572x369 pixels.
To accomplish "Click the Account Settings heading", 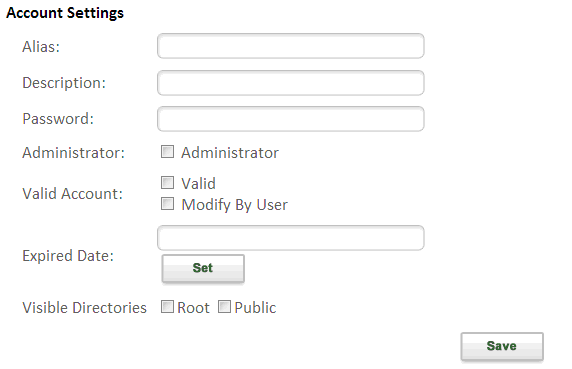I will (x=65, y=13).
